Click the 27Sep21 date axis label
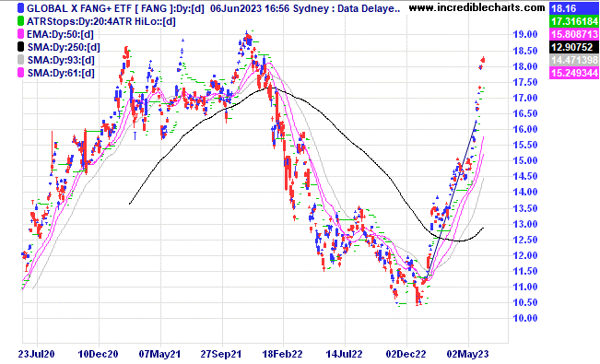This screenshot has height=364, width=600. (221, 354)
